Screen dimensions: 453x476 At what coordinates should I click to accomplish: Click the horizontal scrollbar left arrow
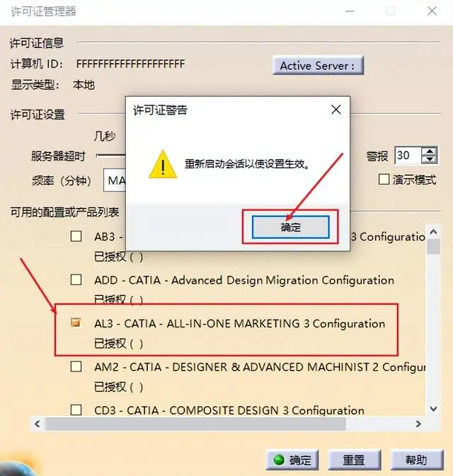coord(38,424)
